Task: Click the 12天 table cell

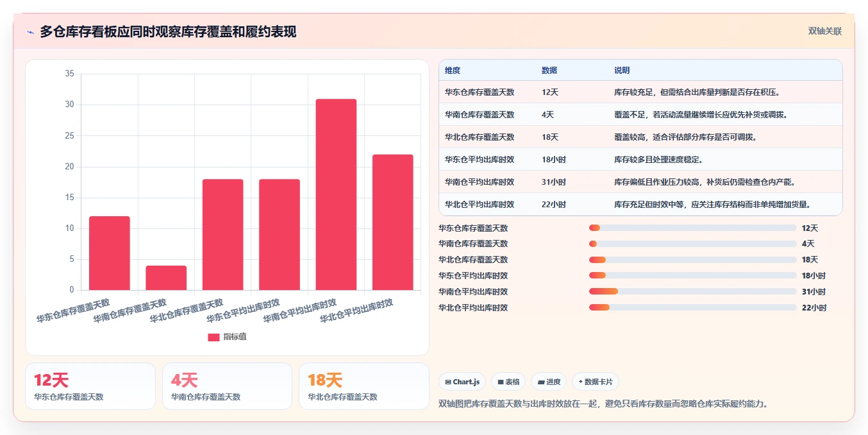Action: click(550, 92)
